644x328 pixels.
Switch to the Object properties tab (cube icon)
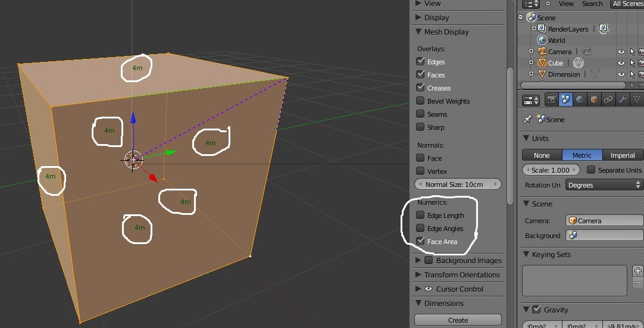pyautogui.click(x=594, y=99)
